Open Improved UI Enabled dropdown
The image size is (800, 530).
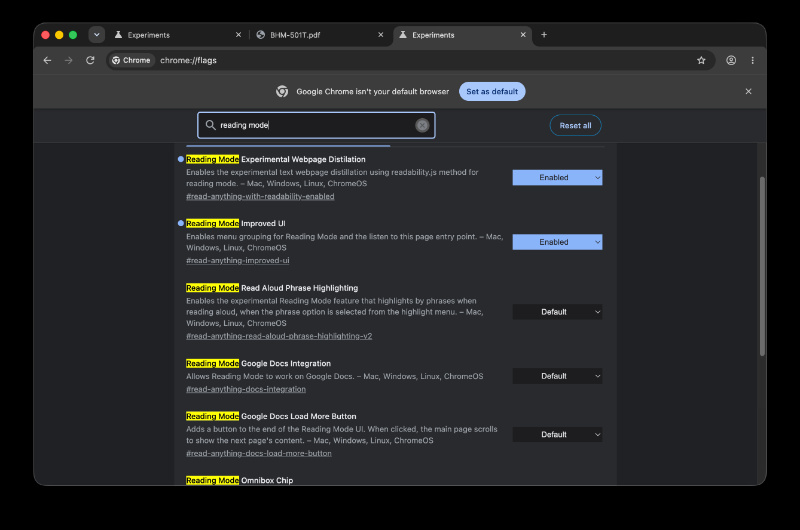click(557, 242)
